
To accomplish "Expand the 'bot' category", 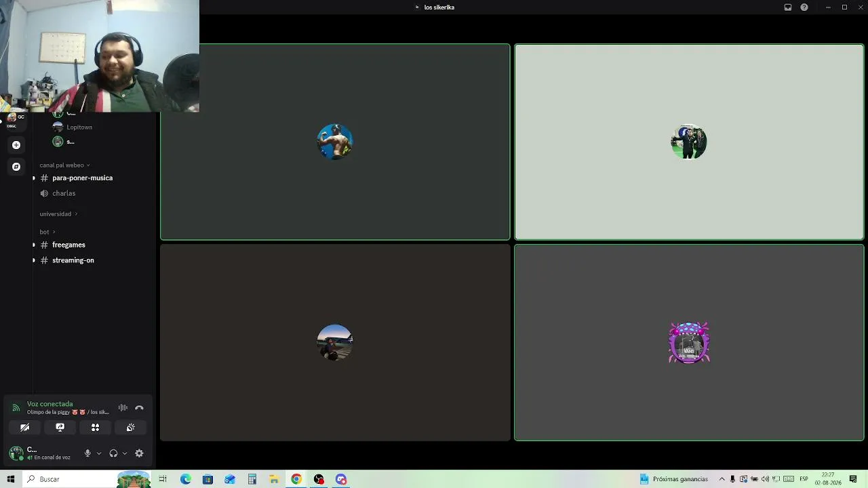I will pyautogui.click(x=47, y=232).
